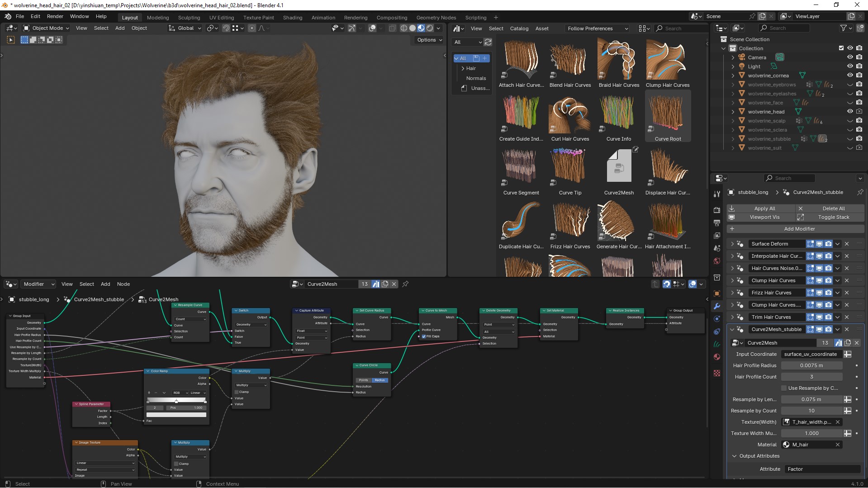
Task: Adjust the Hair Profile Radius slider
Action: (x=812, y=365)
